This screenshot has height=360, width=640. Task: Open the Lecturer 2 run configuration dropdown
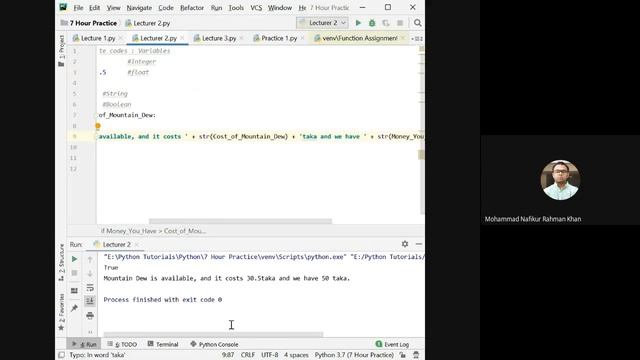(322, 23)
